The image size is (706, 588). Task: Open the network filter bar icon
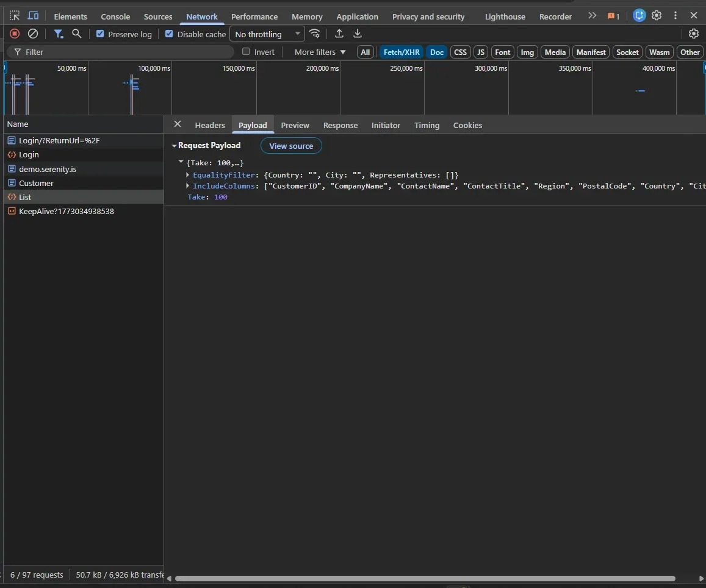tap(59, 34)
